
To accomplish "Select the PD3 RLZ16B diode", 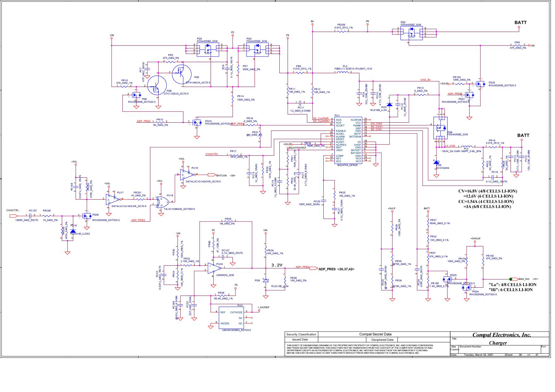I will 390,104.
